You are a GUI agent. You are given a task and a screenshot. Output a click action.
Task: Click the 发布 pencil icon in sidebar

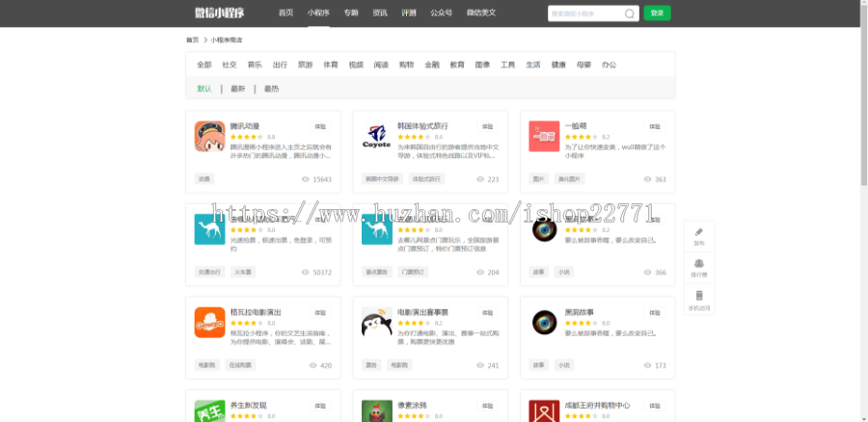point(699,232)
